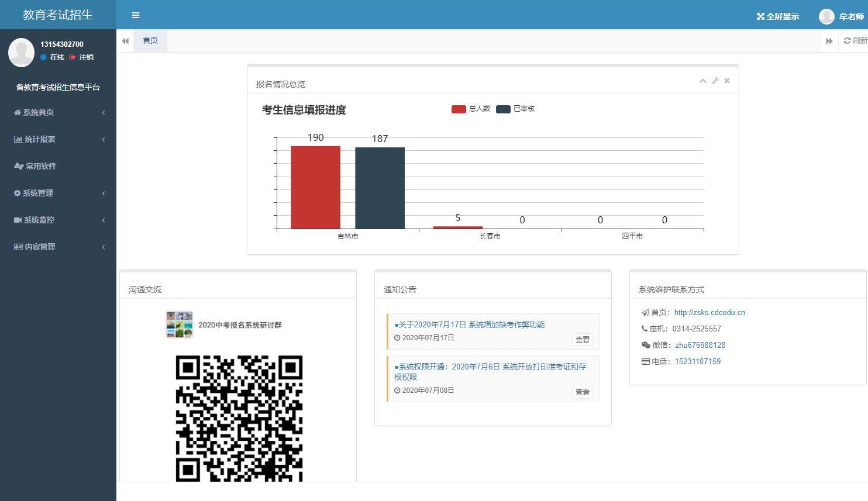Viewport: 868px width, 501px height.
Task: Open 统计报表 in the sidebar
Action: (x=58, y=139)
